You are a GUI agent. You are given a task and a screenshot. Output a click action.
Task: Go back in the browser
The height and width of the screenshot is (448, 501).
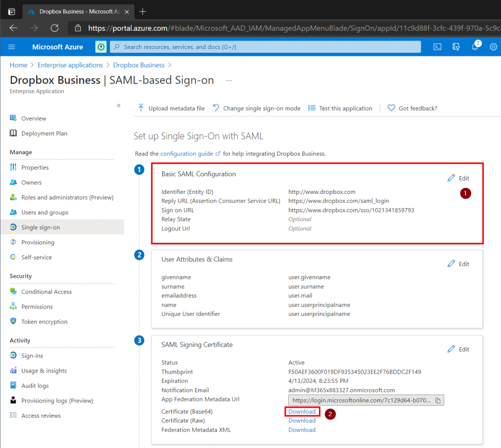(13, 28)
